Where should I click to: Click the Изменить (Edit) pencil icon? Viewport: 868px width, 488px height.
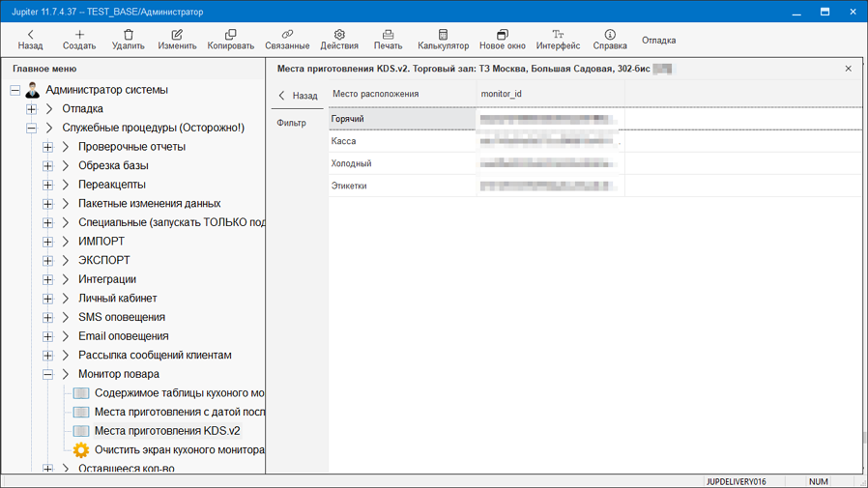tap(177, 35)
